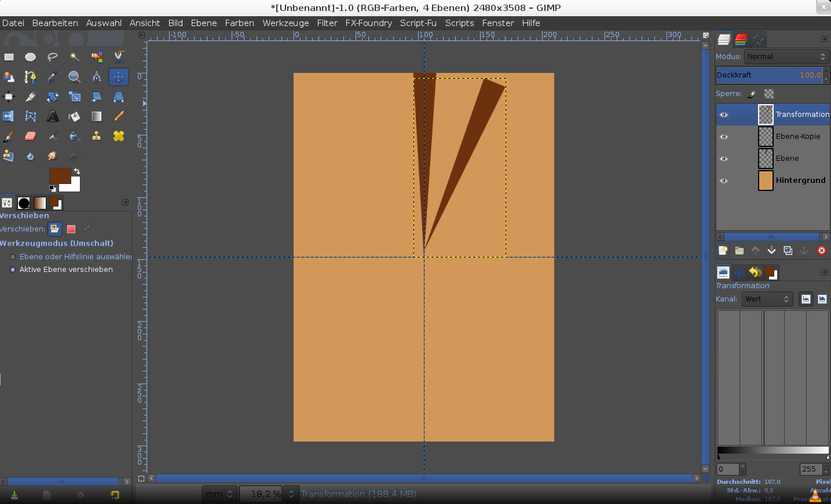
Task: Choose the Zoom magnifier tool
Action: [x=74, y=76]
